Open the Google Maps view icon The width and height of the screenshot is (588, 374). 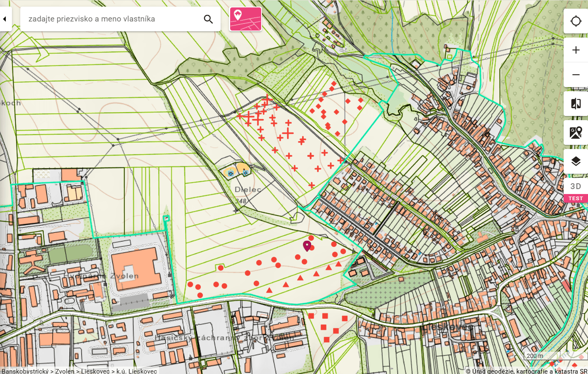point(576,133)
